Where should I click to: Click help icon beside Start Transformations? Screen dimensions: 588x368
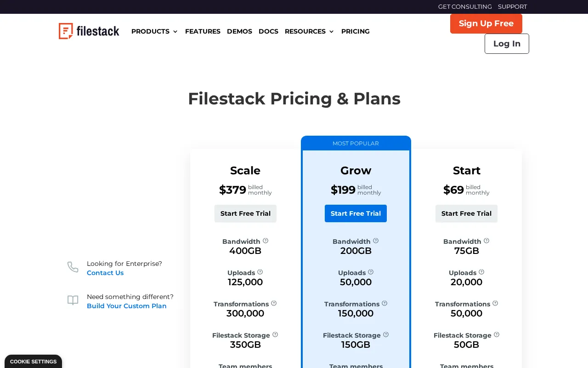[x=495, y=303]
